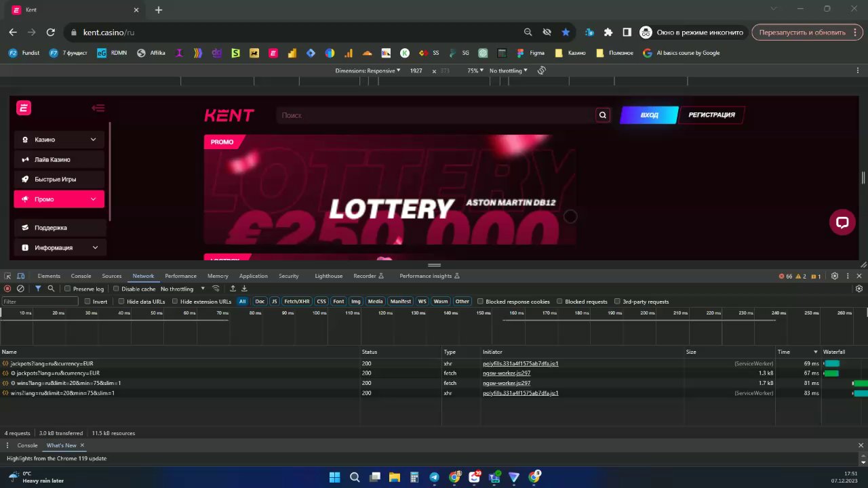Expand the Информация sidebar section
The image size is (868, 488).
[59, 247]
